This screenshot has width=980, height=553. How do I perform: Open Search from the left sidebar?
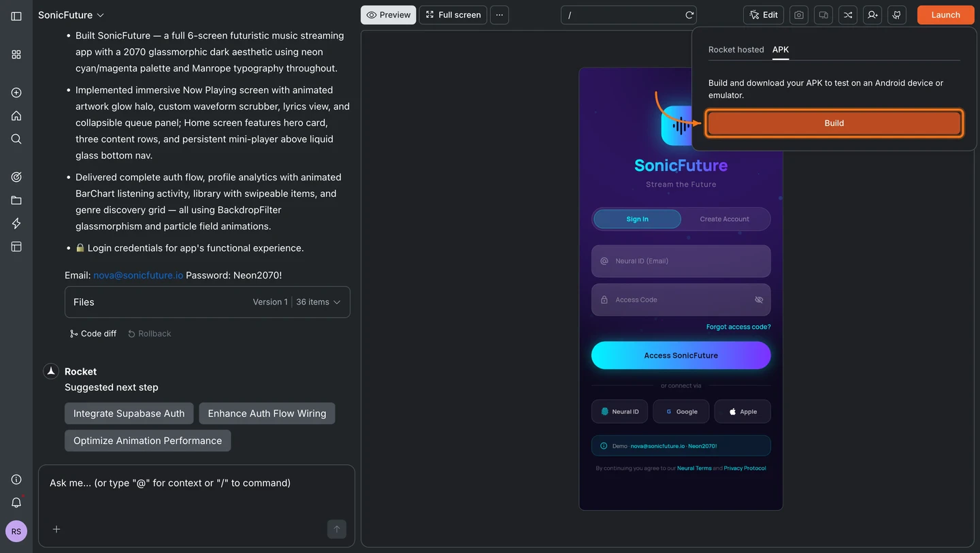point(16,139)
